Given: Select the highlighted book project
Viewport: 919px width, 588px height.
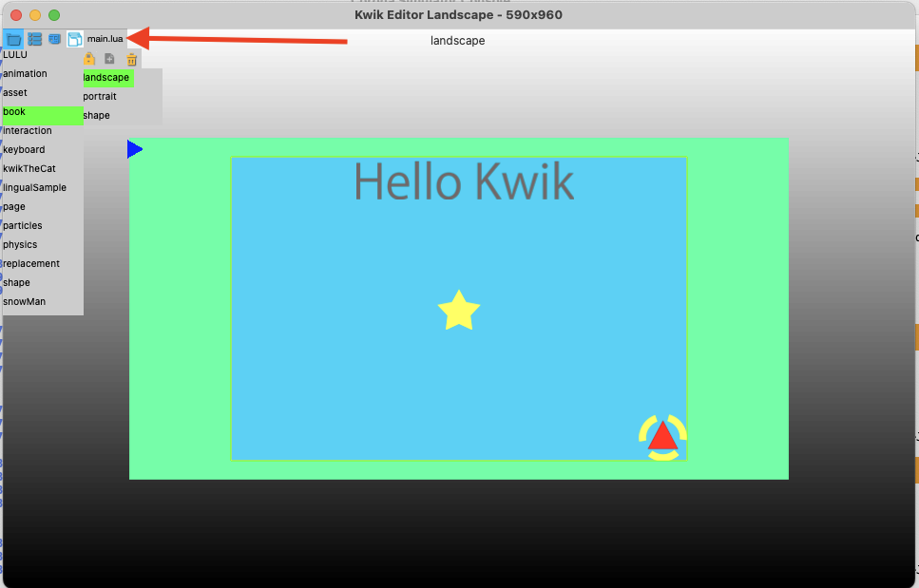Looking at the screenshot, I should 43,115.
